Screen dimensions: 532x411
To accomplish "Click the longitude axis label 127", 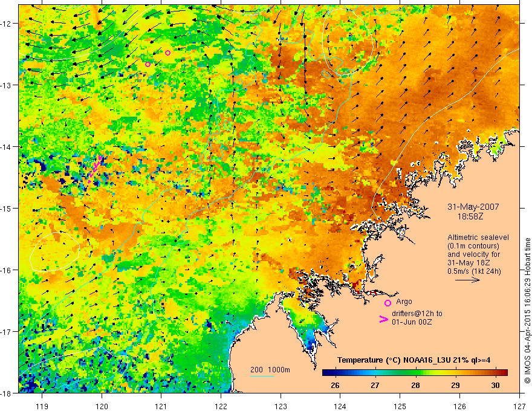I will 519,407.
